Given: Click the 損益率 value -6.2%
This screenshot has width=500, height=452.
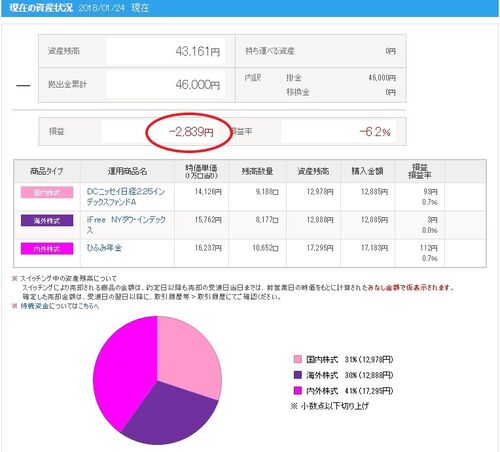Looking at the screenshot, I should click(x=375, y=132).
